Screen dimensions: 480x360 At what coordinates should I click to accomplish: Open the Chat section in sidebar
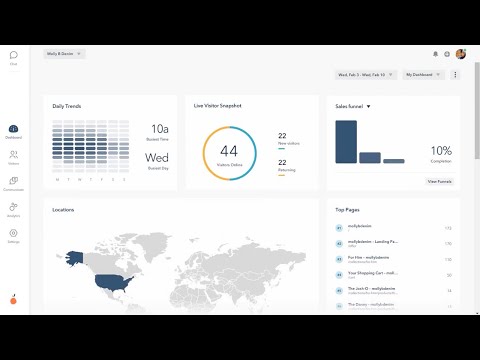tap(13, 57)
